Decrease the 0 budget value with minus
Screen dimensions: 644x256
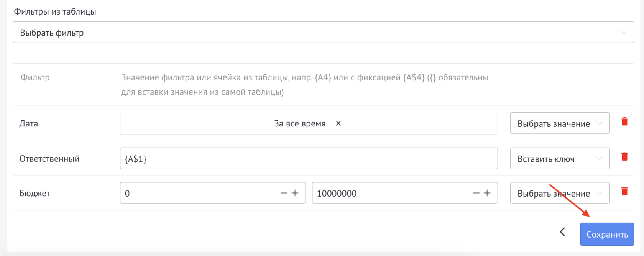coord(284,193)
